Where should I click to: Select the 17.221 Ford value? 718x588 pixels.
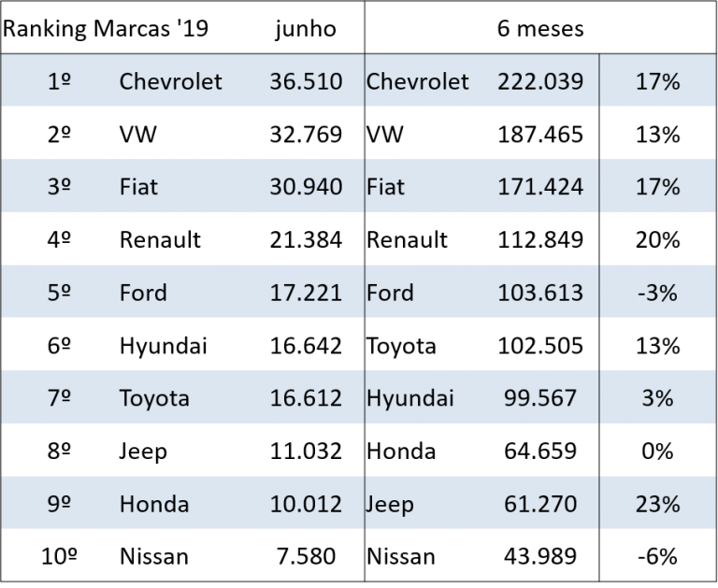(306, 293)
